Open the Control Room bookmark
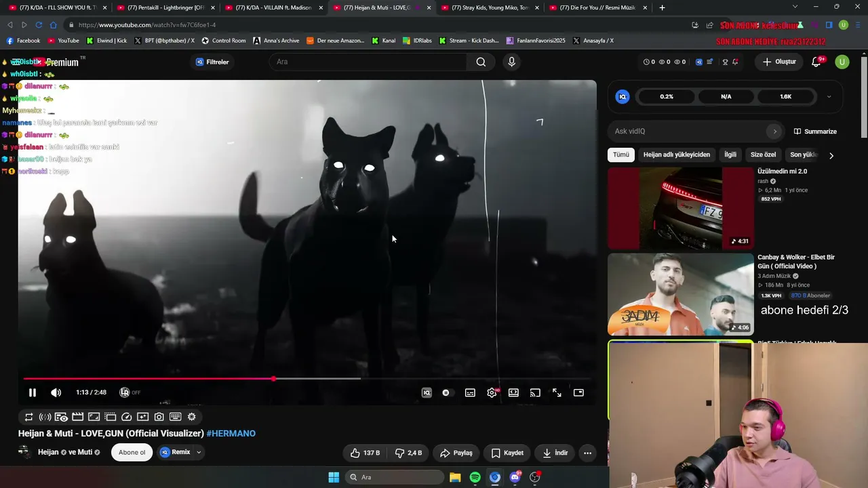This screenshot has width=868, height=488. coord(223,41)
